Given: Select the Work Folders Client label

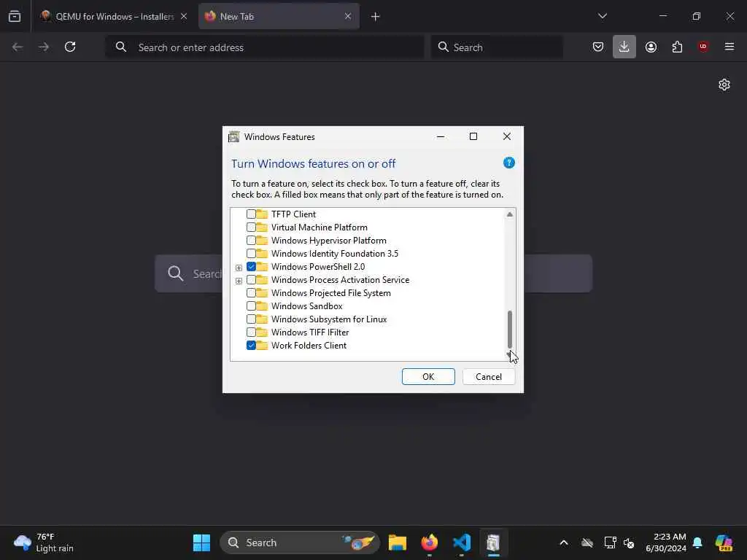Looking at the screenshot, I should pos(309,345).
